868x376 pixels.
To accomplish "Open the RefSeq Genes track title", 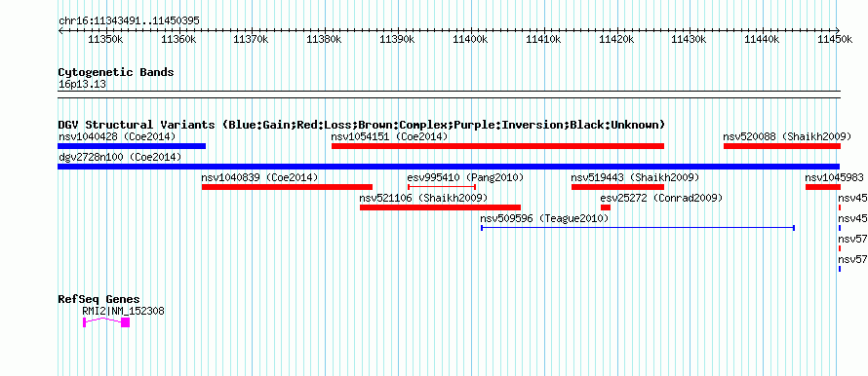I will (99, 299).
